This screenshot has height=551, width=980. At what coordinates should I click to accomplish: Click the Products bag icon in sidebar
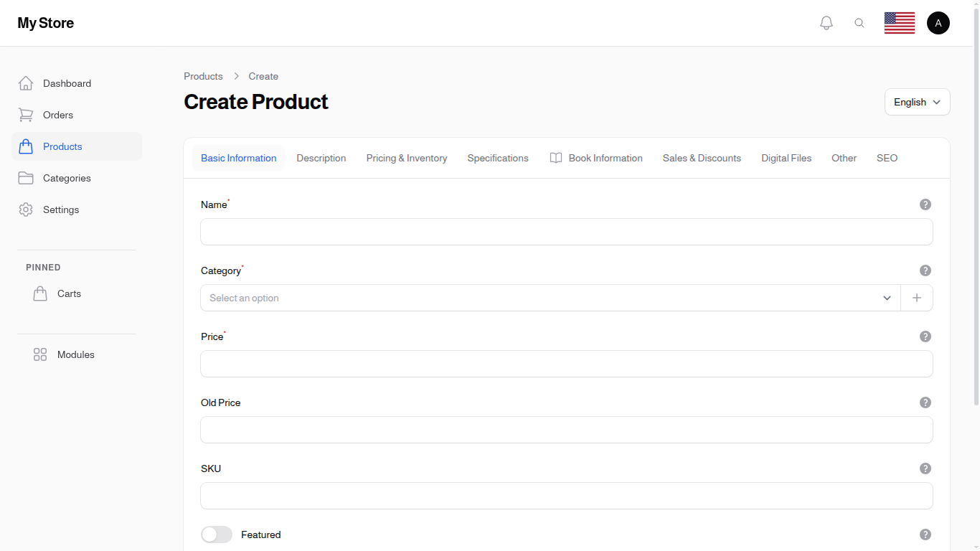point(26,146)
